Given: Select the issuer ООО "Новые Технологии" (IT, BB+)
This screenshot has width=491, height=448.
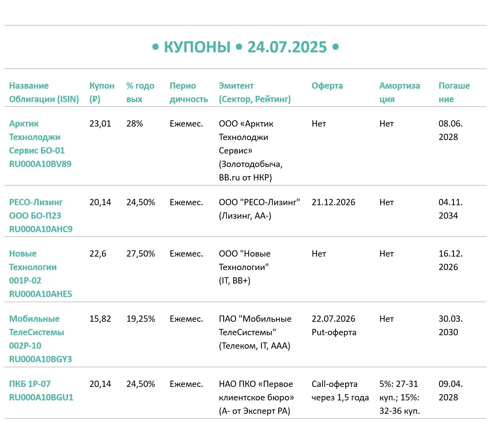Looking at the screenshot, I should click(x=245, y=267).
